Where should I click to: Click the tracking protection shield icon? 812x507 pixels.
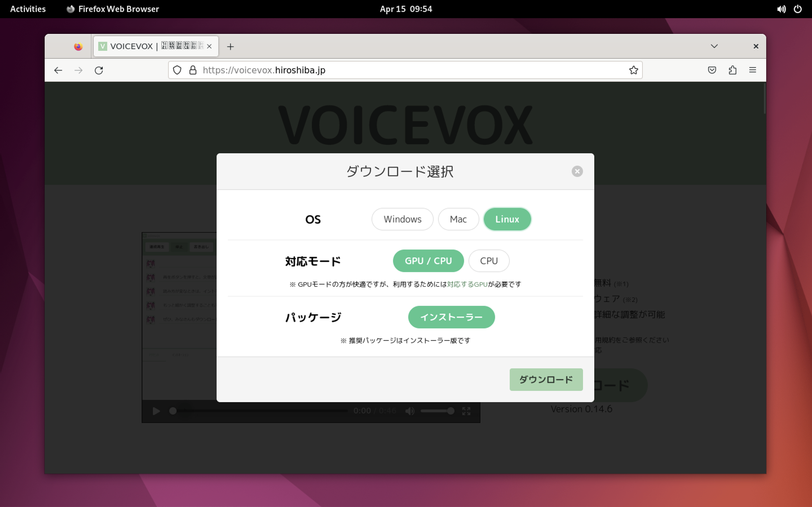pyautogui.click(x=177, y=70)
